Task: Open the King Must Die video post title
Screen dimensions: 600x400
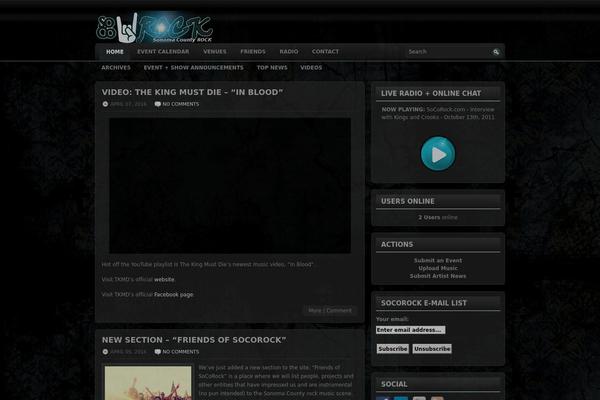Action: point(192,92)
